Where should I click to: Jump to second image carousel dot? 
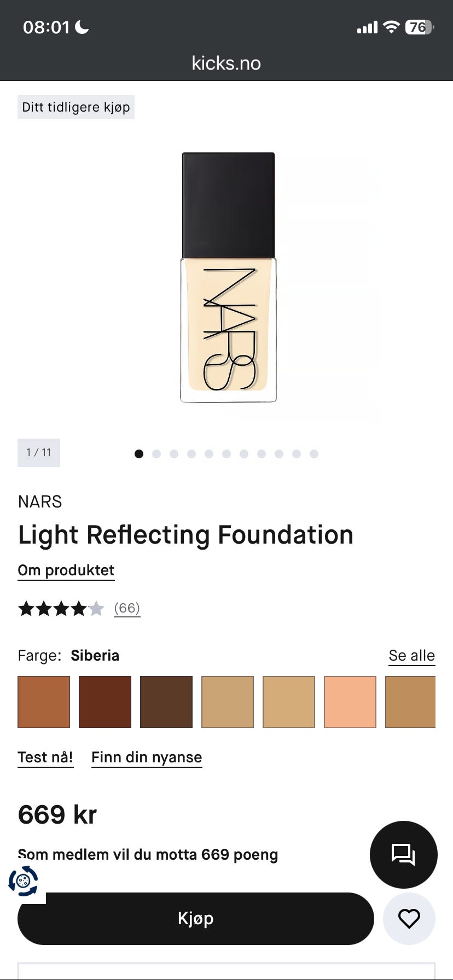coord(156,453)
